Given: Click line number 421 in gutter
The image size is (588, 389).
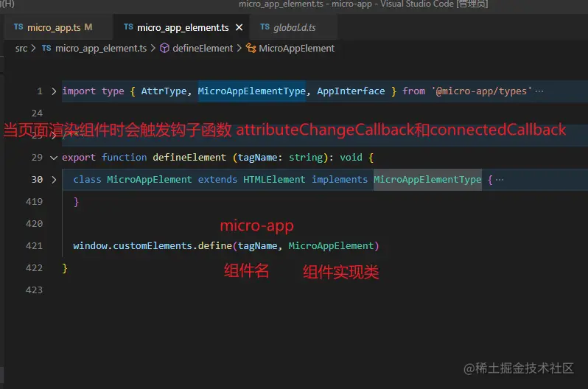Looking at the screenshot, I should point(34,246).
